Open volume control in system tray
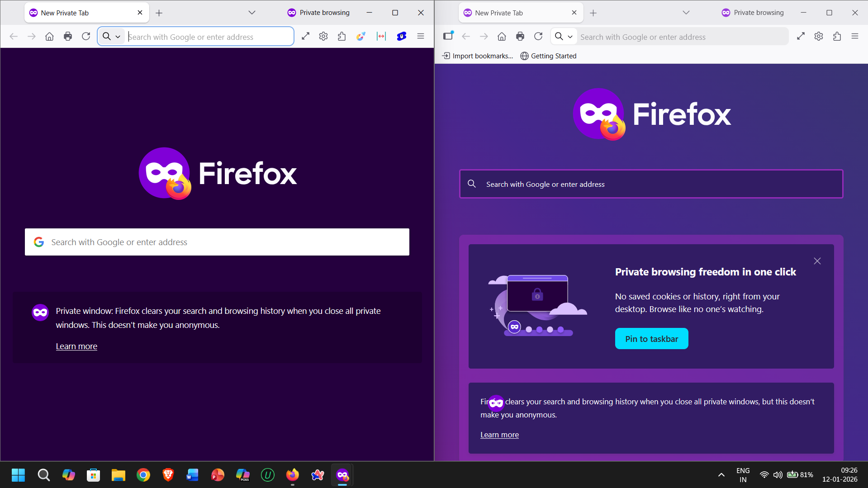The image size is (868, 488). tap(778, 475)
